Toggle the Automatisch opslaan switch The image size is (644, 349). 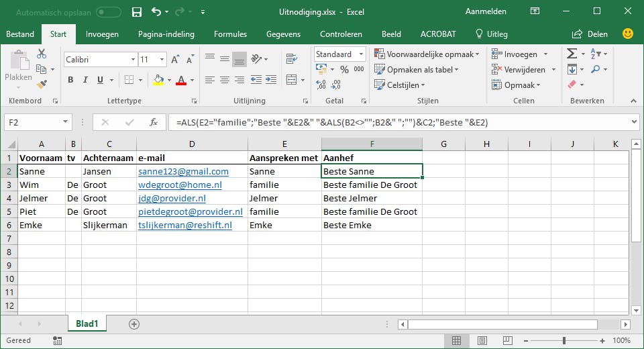109,12
